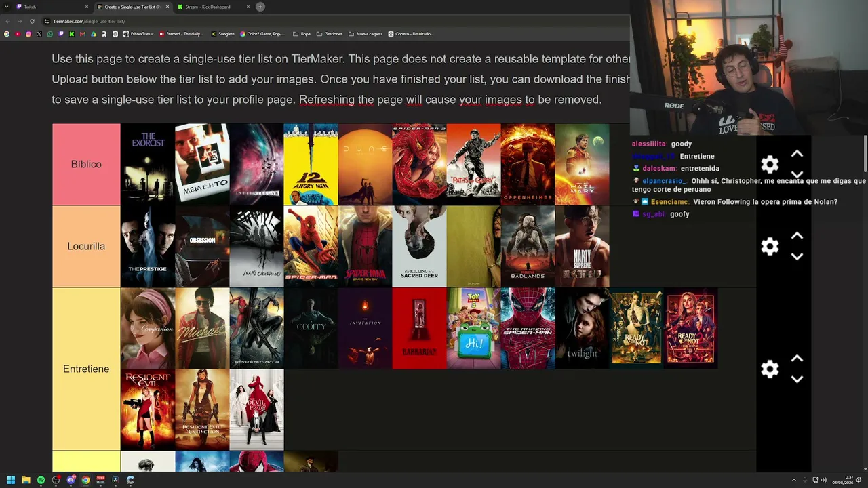Click the pink Bíblico tier label
Viewport: 868px width, 488px height.
pos(86,164)
